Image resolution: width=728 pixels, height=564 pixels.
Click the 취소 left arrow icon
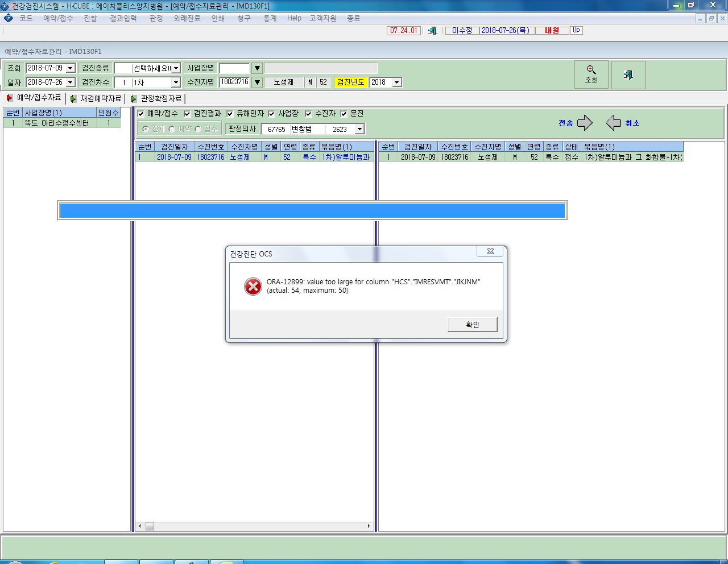click(x=613, y=123)
